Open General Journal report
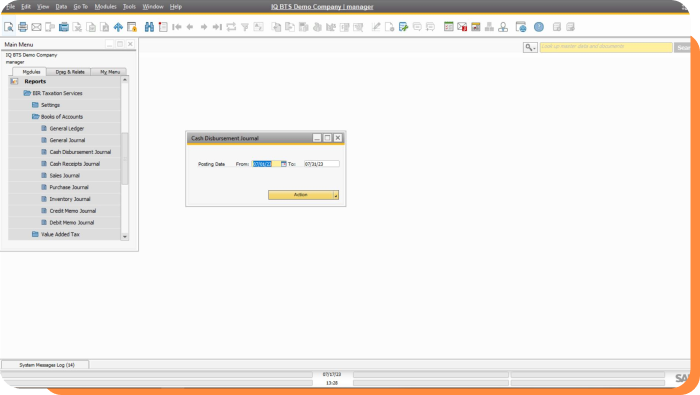This screenshot has height=395, width=700. click(x=67, y=140)
